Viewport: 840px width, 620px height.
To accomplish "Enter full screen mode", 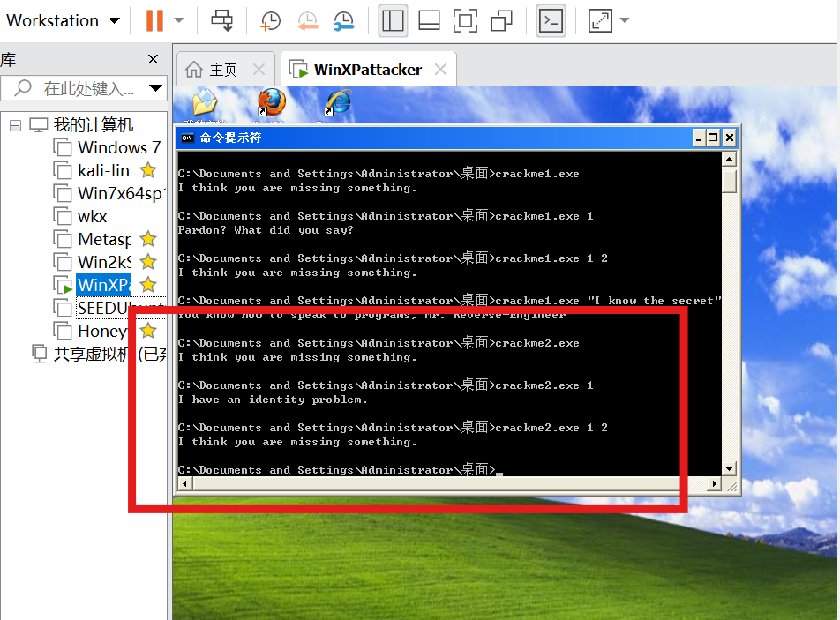I will click(465, 21).
